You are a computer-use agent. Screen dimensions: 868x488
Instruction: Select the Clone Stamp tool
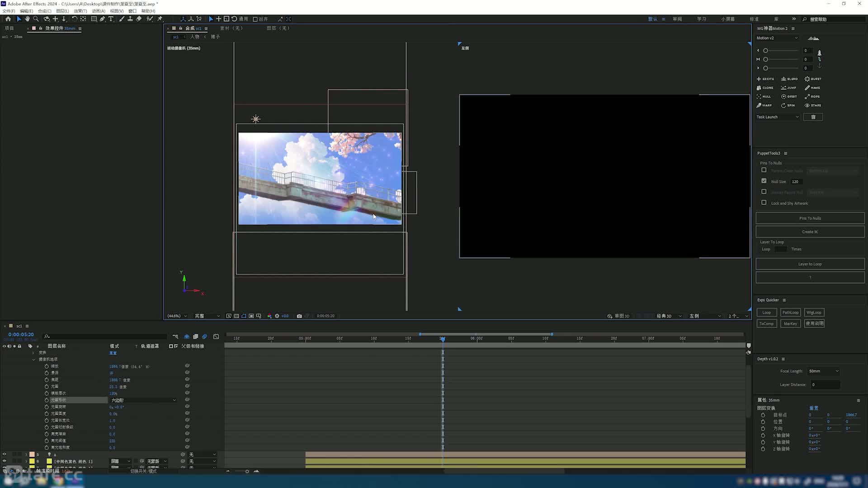[130, 19]
